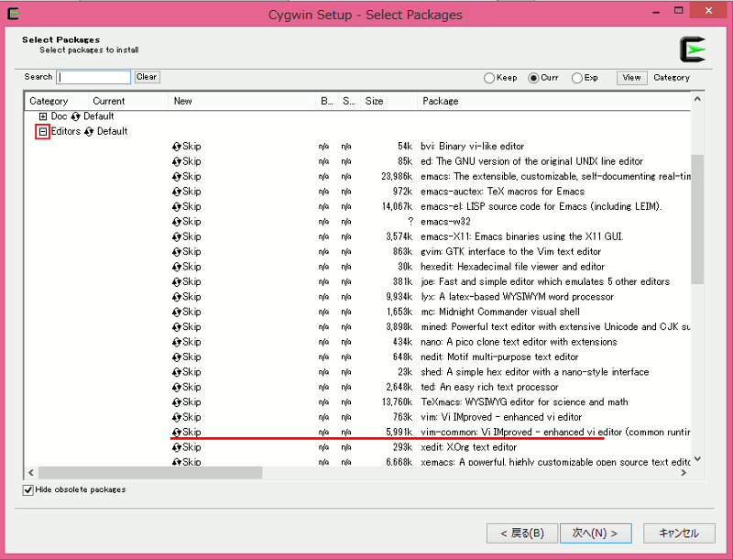Click the cycle icon beside Editors Default
Screen dimensions: 733x560
89,132
